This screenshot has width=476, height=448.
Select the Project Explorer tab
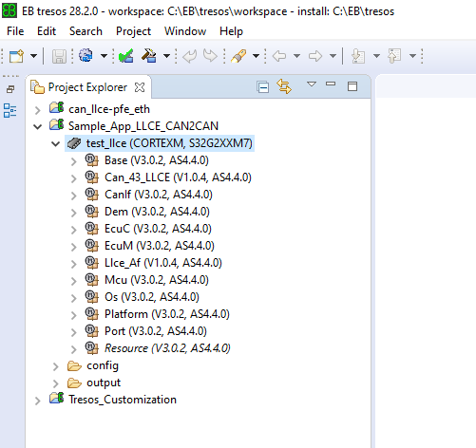(x=87, y=87)
